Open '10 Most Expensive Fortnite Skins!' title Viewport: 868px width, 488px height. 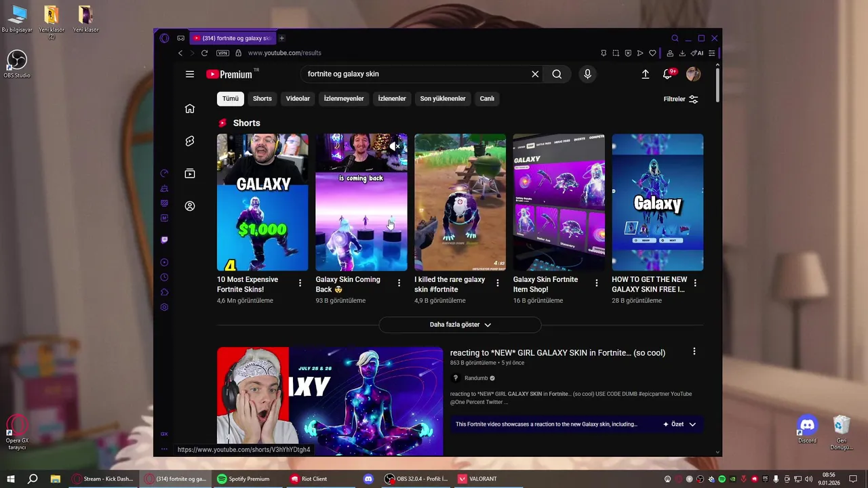[x=248, y=284]
